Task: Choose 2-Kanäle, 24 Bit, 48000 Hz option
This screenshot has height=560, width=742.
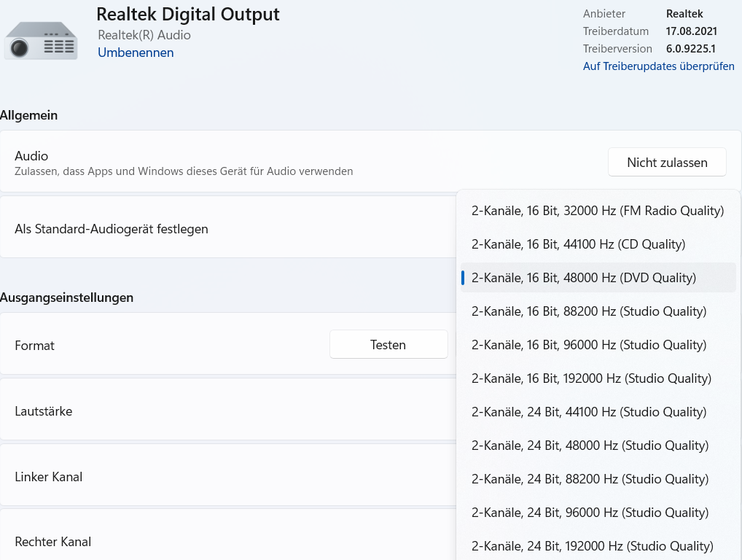Action: pyautogui.click(x=598, y=446)
